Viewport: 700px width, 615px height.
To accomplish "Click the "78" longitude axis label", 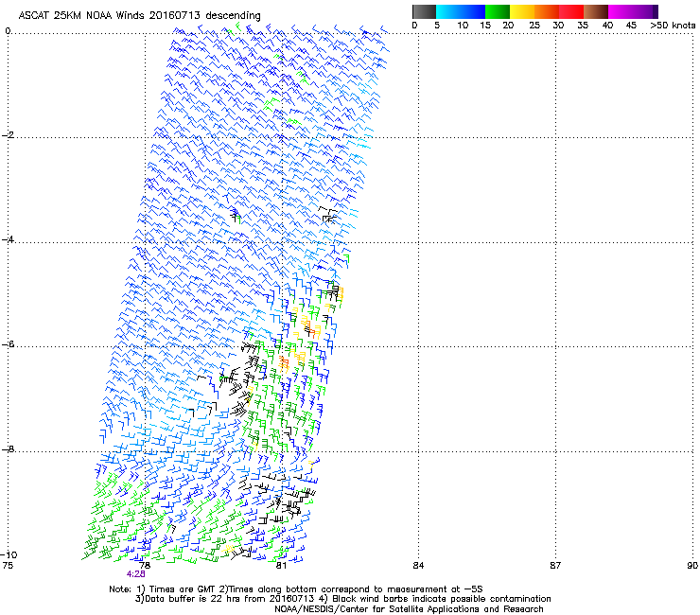I will pos(144,566).
